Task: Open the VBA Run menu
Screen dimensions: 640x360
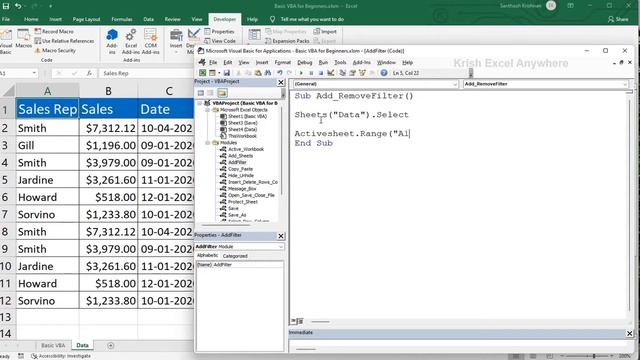Action: click(x=323, y=62)
